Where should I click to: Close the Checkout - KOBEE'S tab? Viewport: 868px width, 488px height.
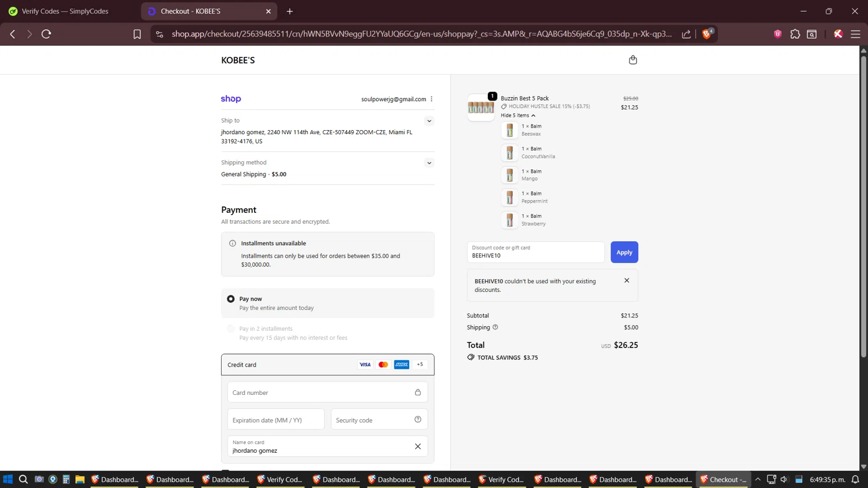(269, 11)
